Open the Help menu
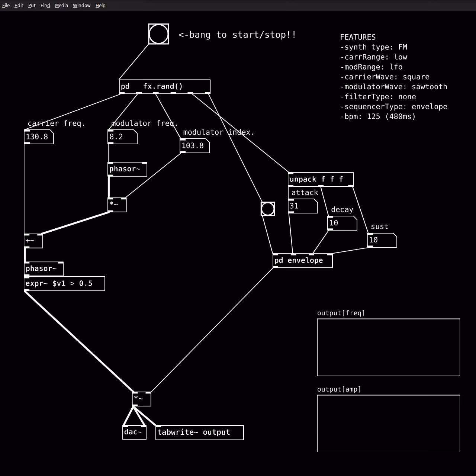 [100, 6]
